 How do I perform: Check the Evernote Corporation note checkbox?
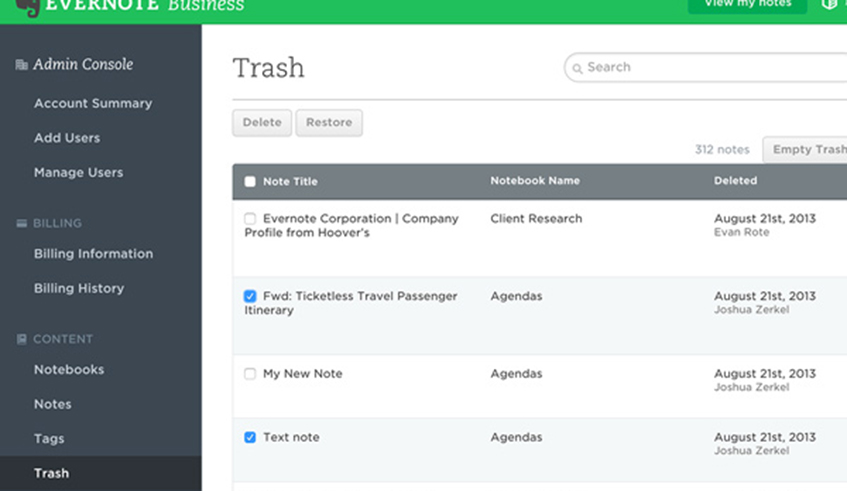(250, 219)
